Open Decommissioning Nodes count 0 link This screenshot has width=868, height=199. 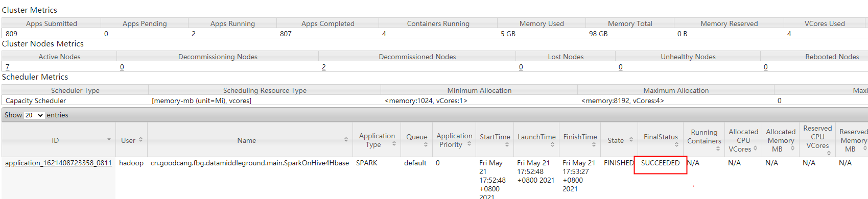tap(122, 67)
